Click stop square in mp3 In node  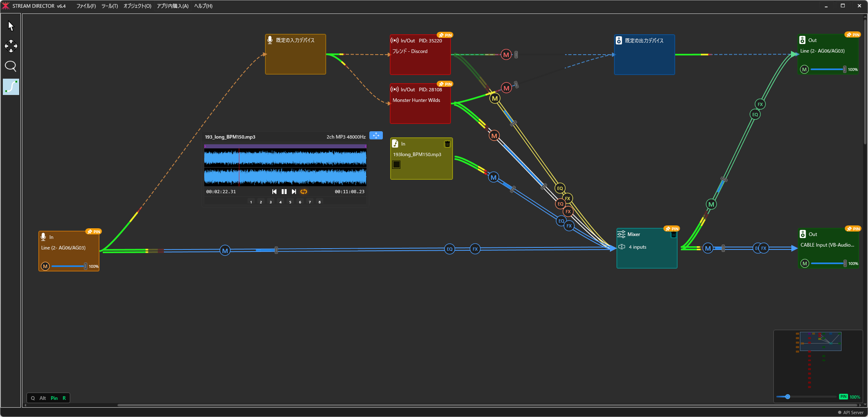point(396,164)
